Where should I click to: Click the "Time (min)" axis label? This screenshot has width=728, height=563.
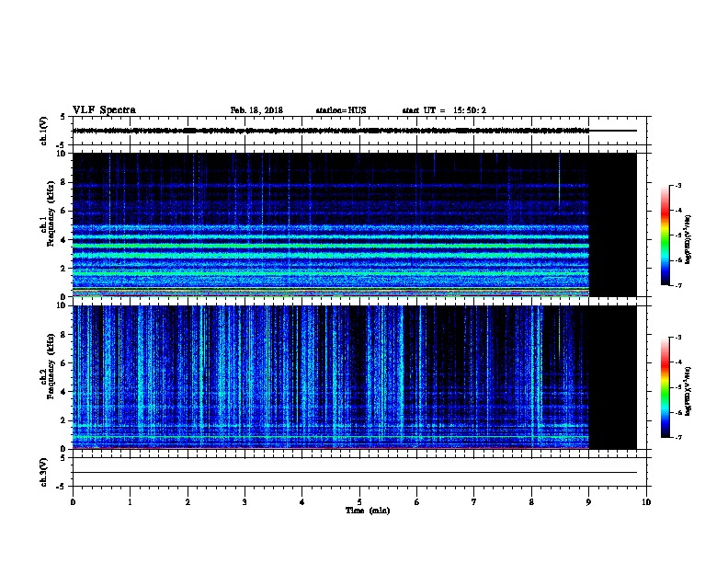point(368,511)
